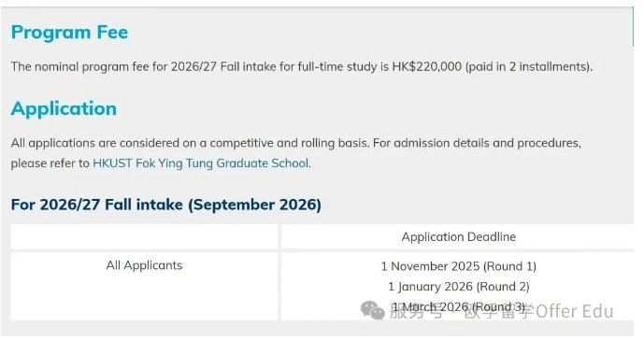The image size is (644, 340).
Task: Open the HKUST Fok Ying Tung Graduate School link
Action: click(x=201, y=163)
